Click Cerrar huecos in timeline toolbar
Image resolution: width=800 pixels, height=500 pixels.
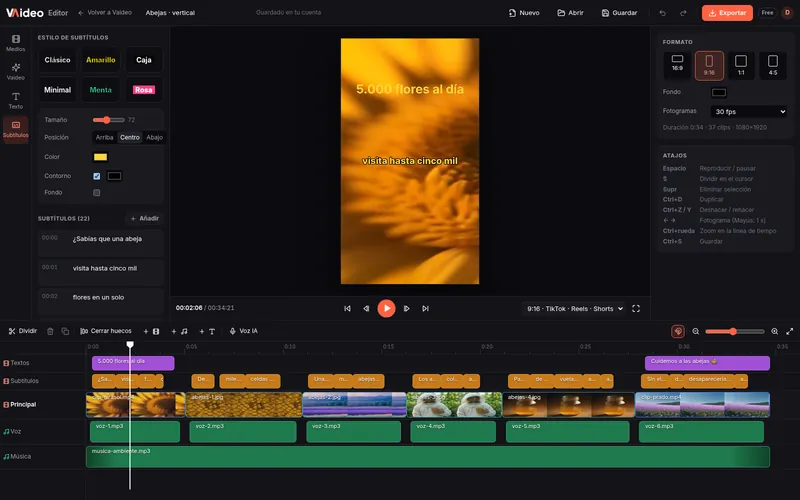(x=106, y=331)
